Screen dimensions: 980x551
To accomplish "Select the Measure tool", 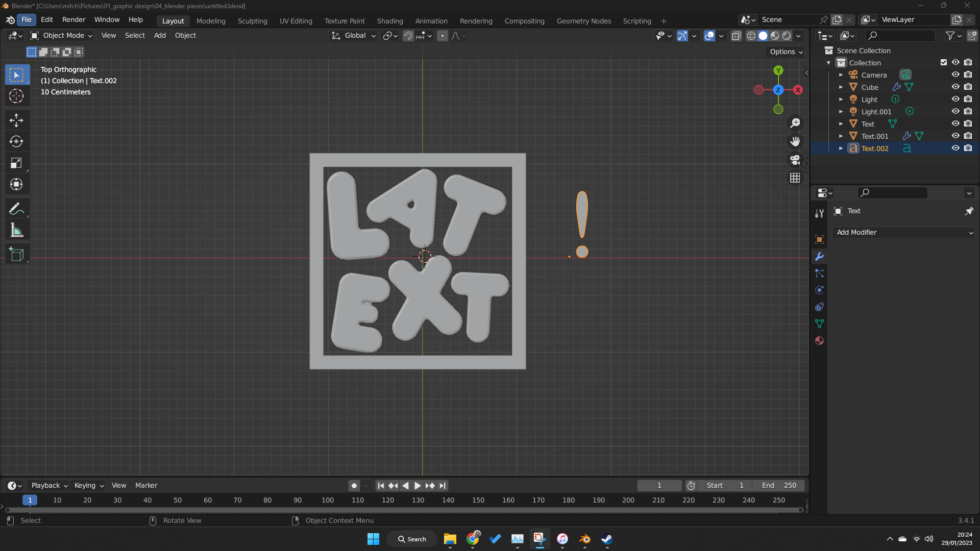I will (17, 230).
